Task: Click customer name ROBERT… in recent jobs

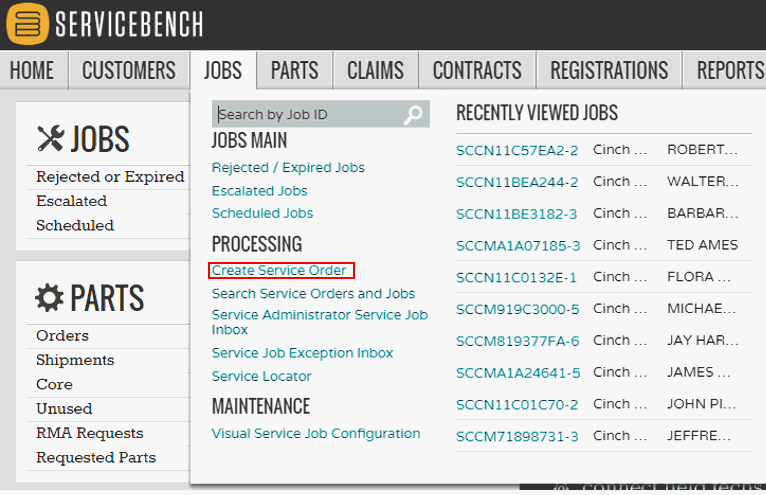Action: (x=702, y=150)
